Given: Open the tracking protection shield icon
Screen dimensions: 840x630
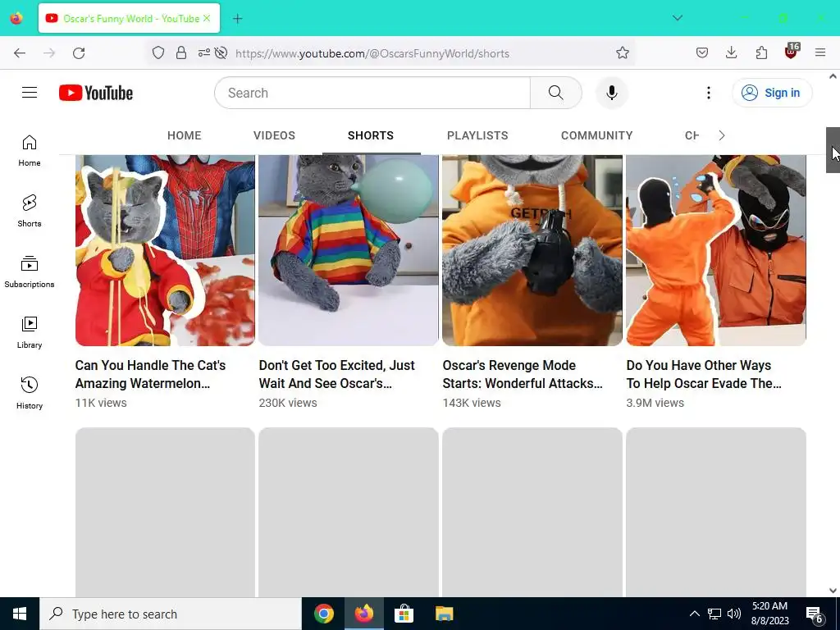Looking at the screenshot, I should coord(158,52).
